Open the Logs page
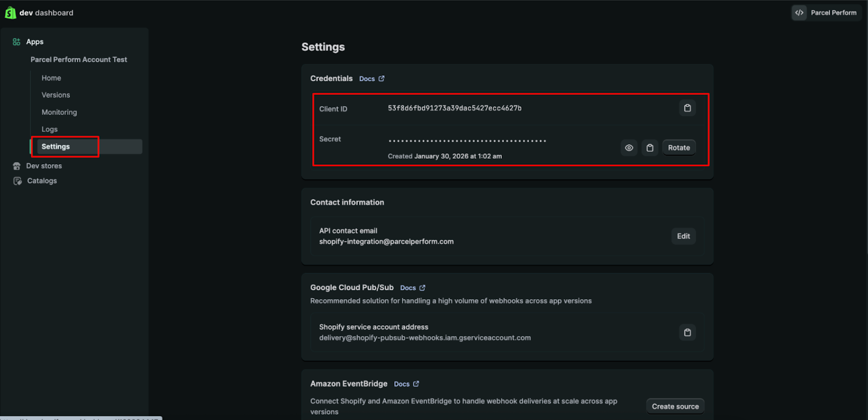Screen dimensions: 868x420 pos(49,130)
